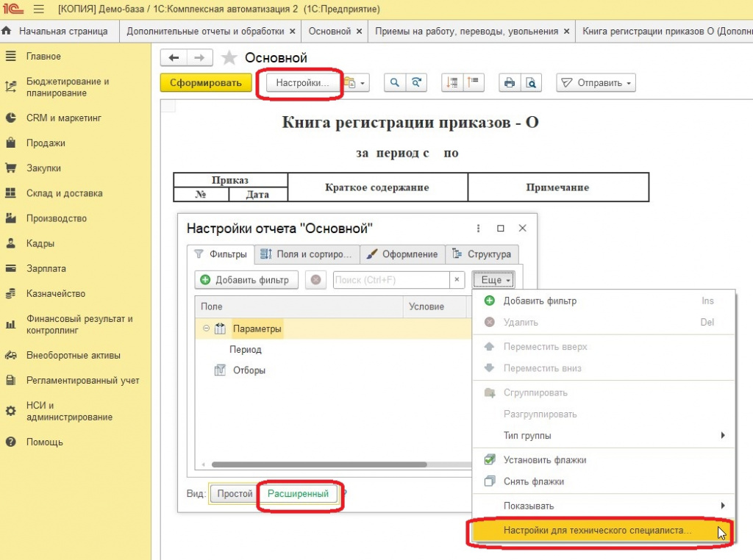This screenshot has height=560, width=753.
Task: Select the Отборы row
Action: 333,370
